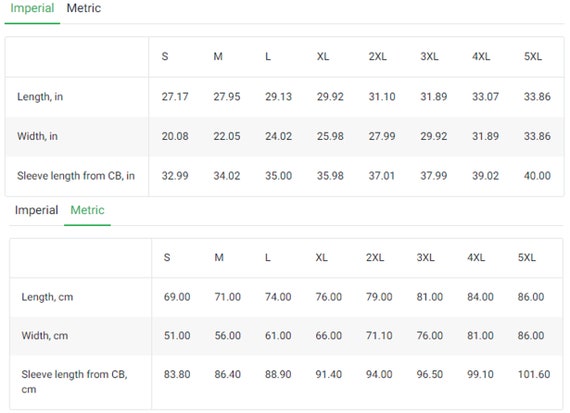Click Sleeve length from CB, in label
Viewport: 570px width, 413px height.
[x=76, y=176]
